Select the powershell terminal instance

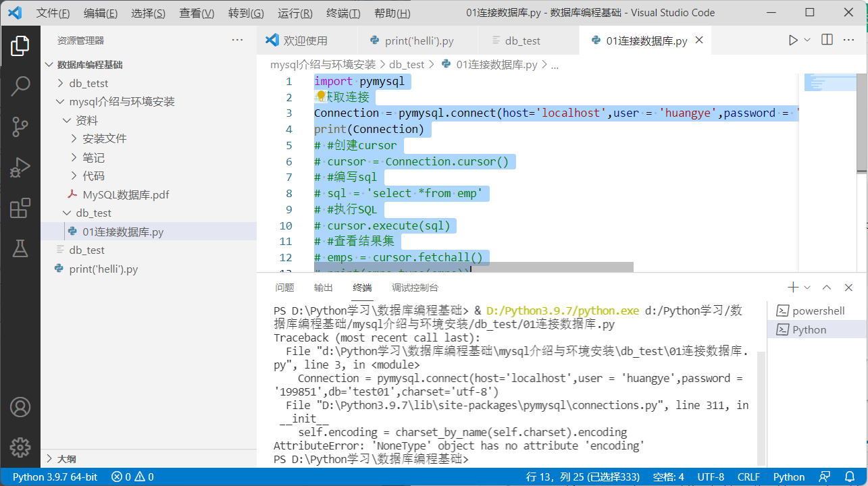click(x=817, y=310)
